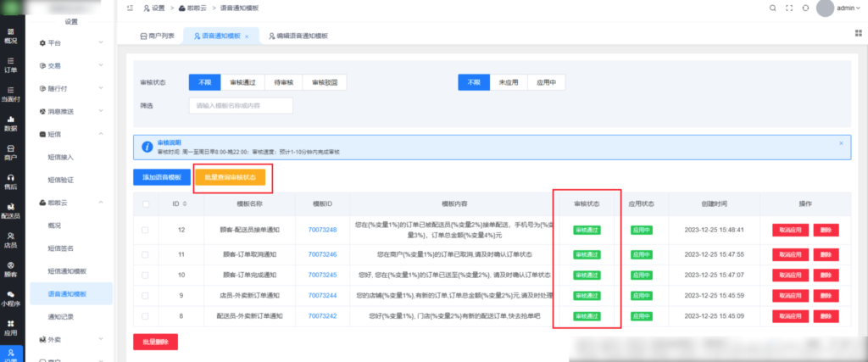Viewport: 868px width, 362px height.
Task: Filter audit status by 审核通过
Action: (x=242, y=82)
